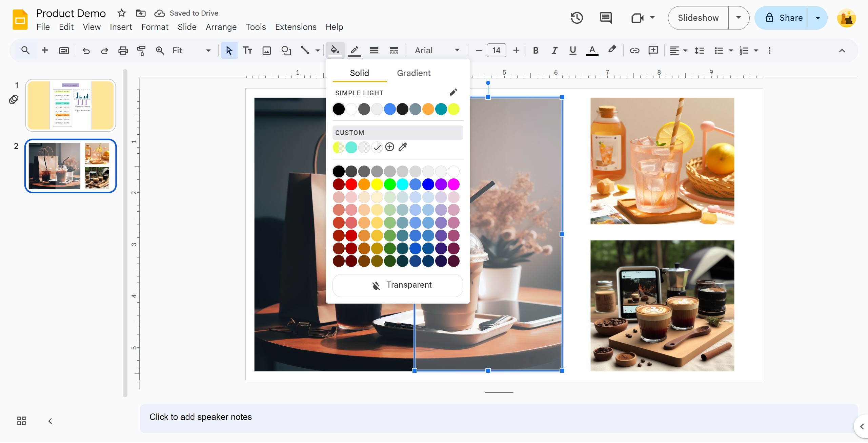The height and width of the screenshot is (443, 868).
Task: Click the insert image icon
Action: click(x=267, y=51)
